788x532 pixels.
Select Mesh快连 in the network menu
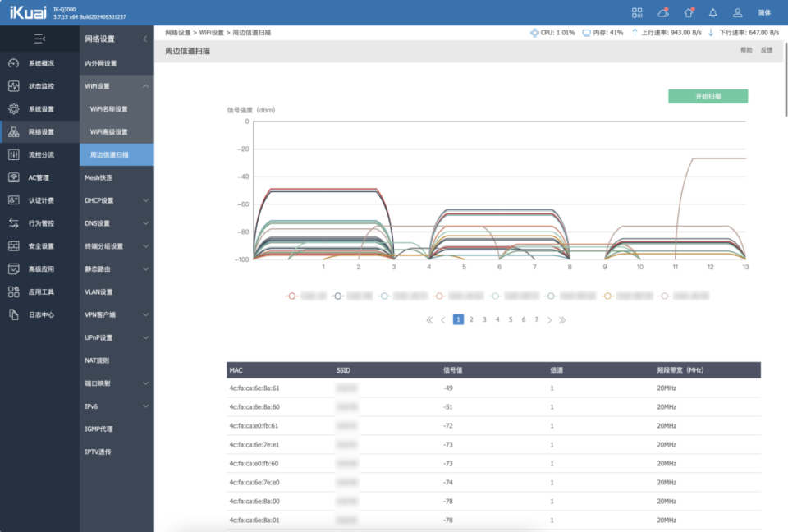[98, 177]
